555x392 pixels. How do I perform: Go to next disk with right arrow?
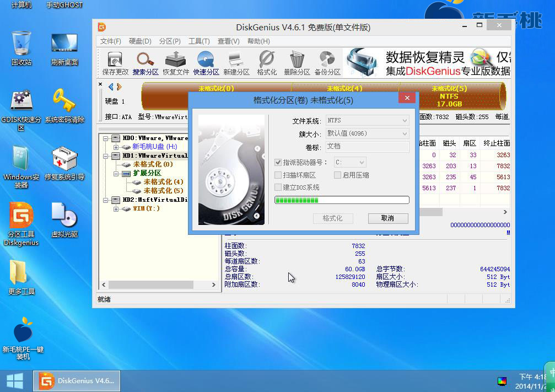[x=119, y=87]
